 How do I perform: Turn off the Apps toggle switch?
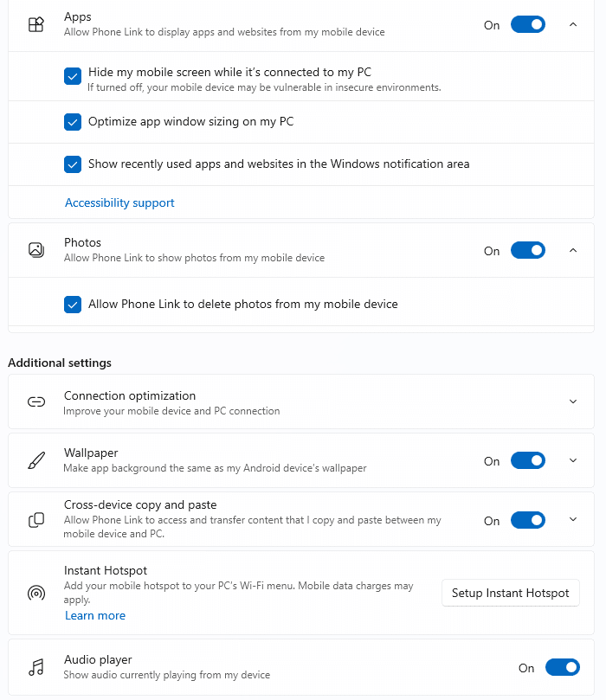pos(528,24)
